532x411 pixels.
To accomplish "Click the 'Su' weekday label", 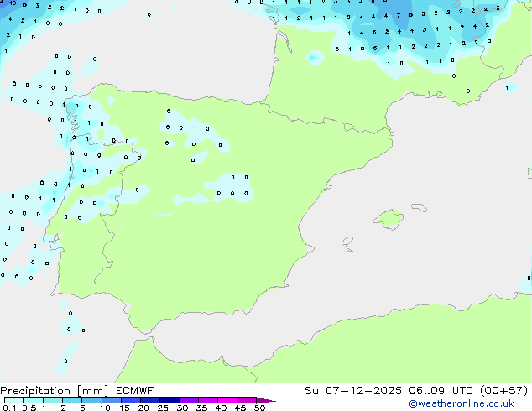I will click(x=311, y=391).
